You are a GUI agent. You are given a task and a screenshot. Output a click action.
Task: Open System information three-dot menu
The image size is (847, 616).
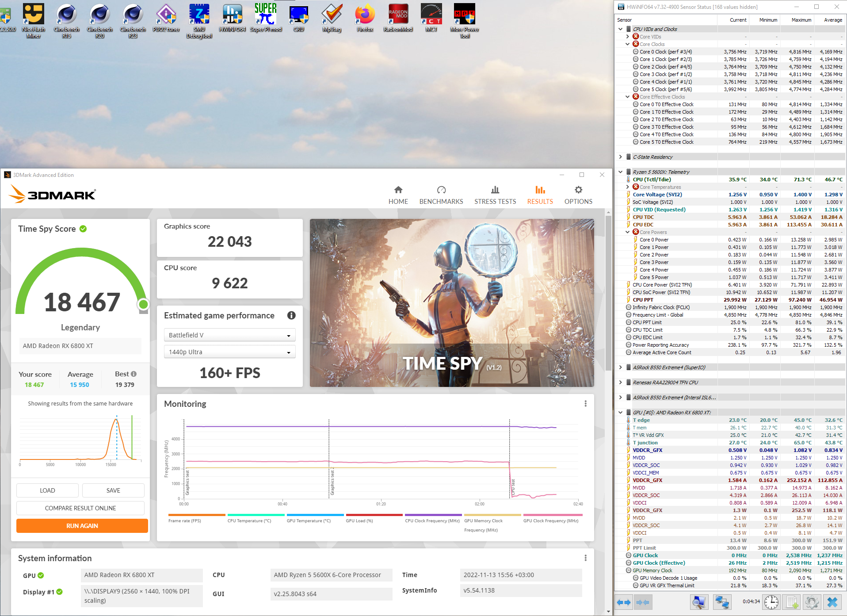[x=586, y=558]
